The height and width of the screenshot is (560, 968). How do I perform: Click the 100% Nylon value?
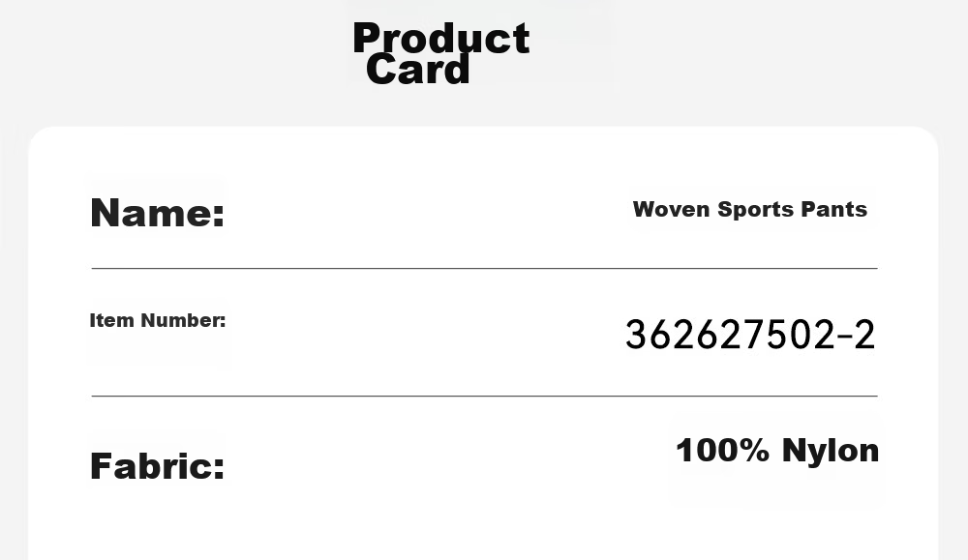coord(777,450)
